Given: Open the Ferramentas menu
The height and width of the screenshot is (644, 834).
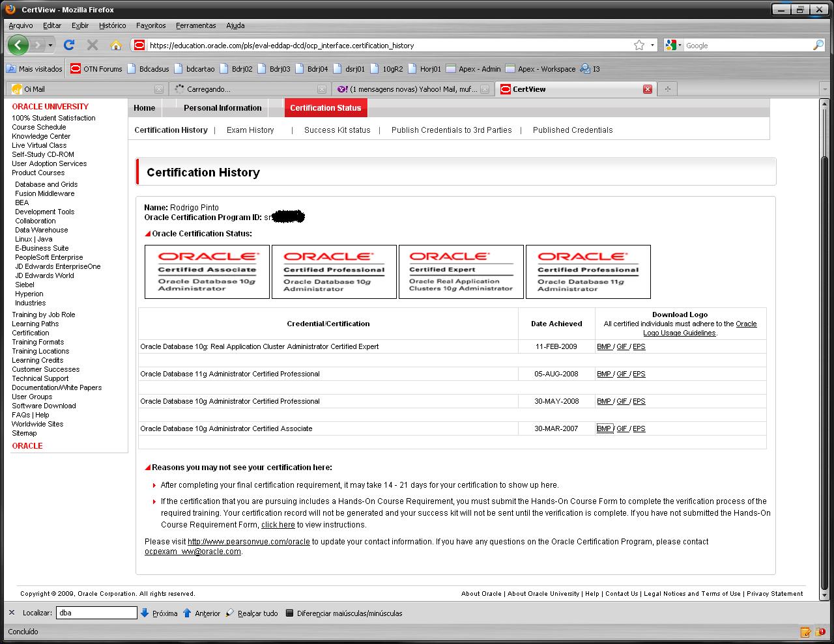Looking at the screenshot, I should [x=195, y=25].
